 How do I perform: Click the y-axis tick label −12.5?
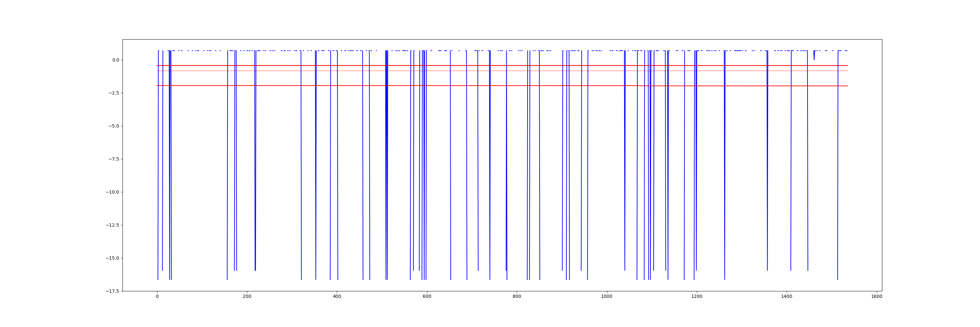113,225
